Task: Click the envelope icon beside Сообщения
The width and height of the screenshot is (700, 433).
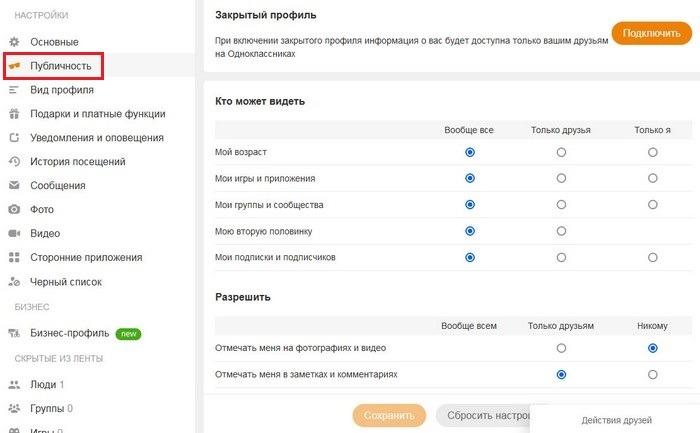Action: click(x=14, y=185)
